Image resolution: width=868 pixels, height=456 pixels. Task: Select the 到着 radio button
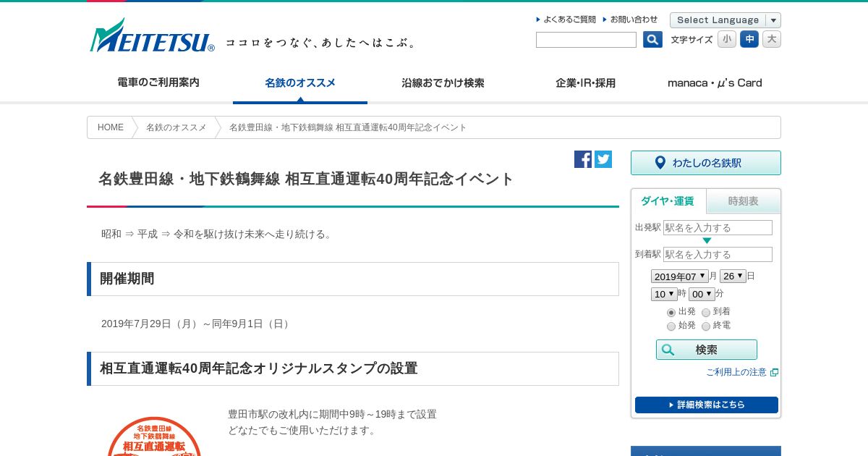(706, 313)
